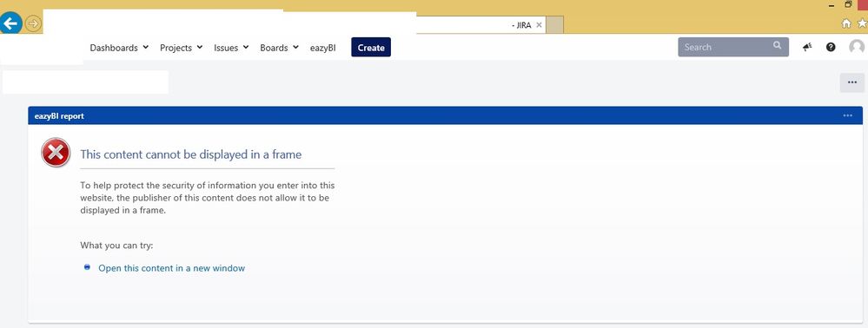Click the magnifier icon in Search
868x328 pixels.
point(778,46)
